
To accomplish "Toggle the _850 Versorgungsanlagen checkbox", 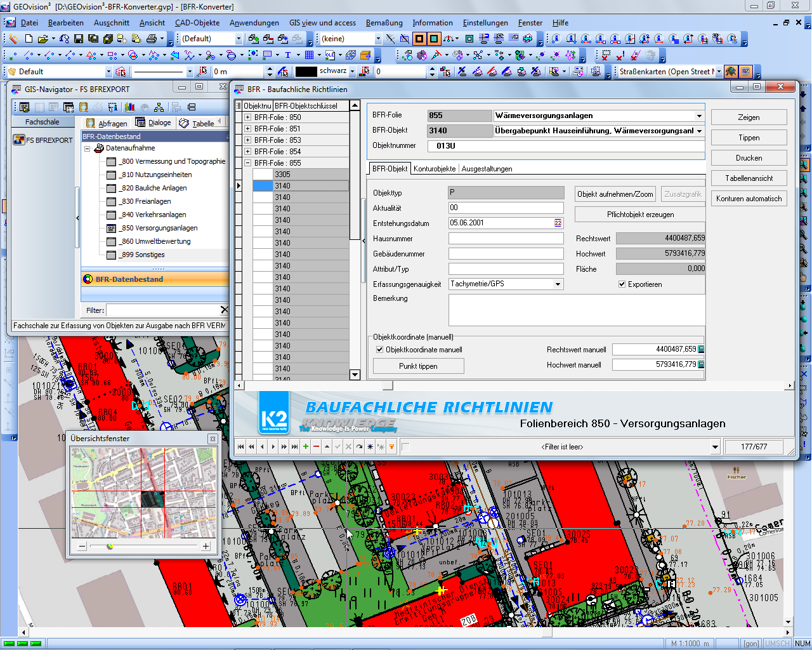I will point(112,228).
